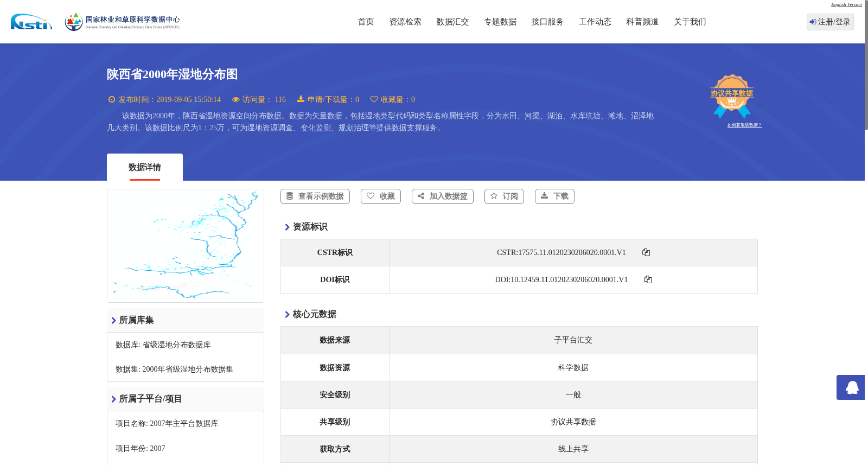The width and height of the screenshot is (868, 465).
Task: Click the 所属库集 section chevron
Action: [114, 321]
